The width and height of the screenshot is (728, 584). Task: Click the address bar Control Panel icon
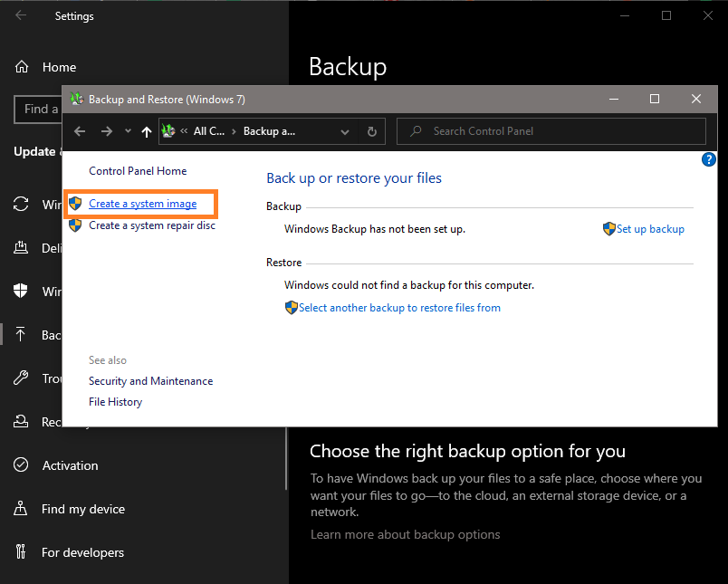click(x=168, y=131)
